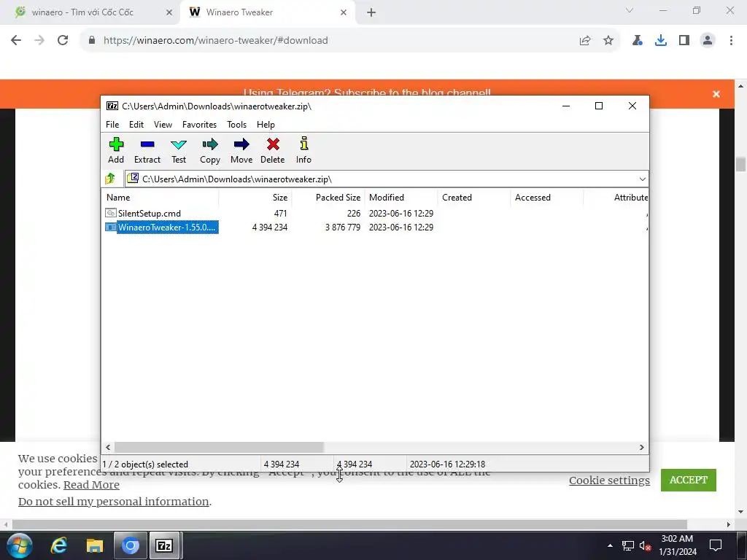Image resolution: width=747 pixels, height=560 pixels.
Task: Click the 7-Zip scroll left arrow
Action: point(108,447)
